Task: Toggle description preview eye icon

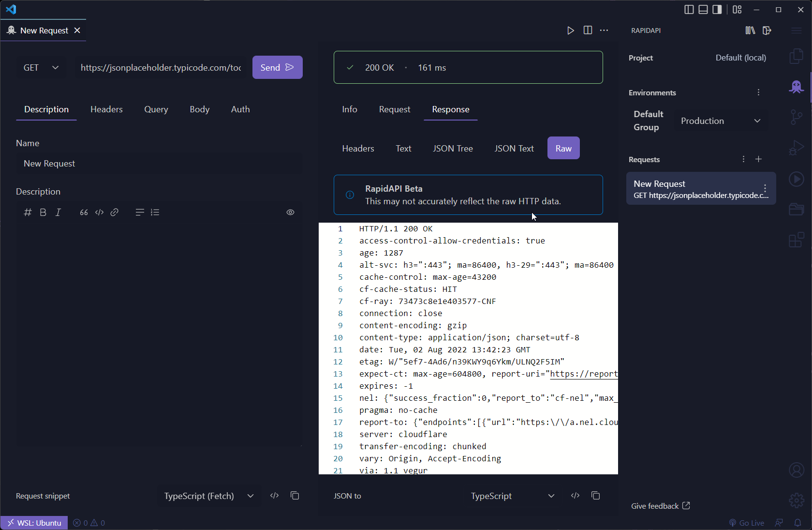Action: coord(290,212)
